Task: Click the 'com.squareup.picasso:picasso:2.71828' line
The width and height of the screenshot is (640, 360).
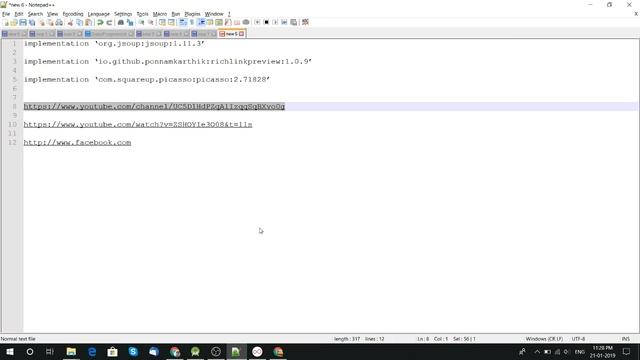Action: point(147,80)
